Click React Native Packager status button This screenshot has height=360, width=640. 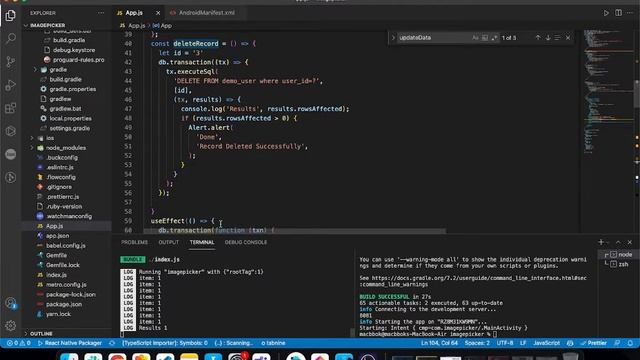pyautogui.click(x=70, y=343)
